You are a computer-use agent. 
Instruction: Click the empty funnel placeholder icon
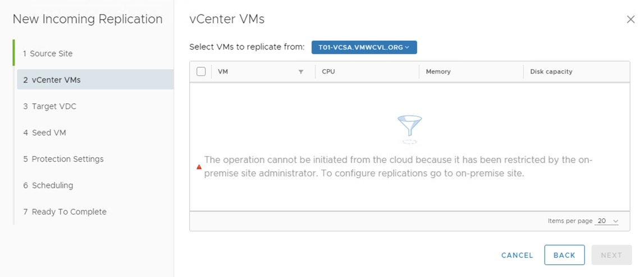pyautogui.click(x=409, y=128)
